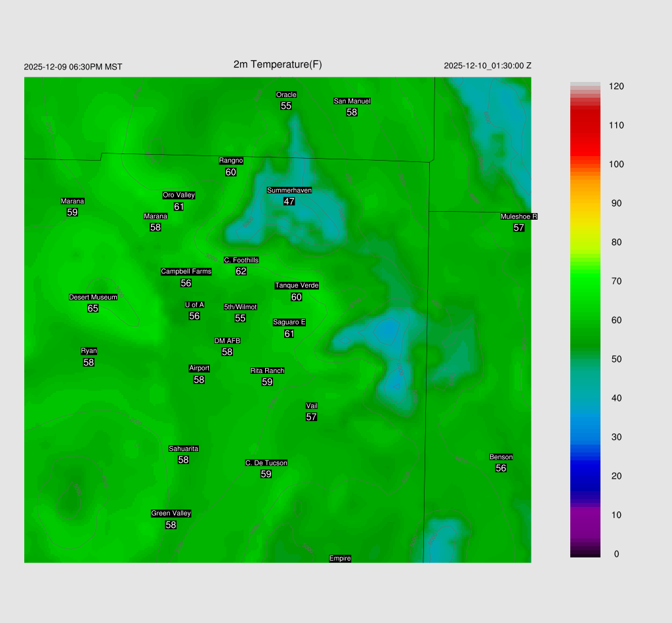This screenshot has width=672, height=623.
Task: Choose the Green Valley station label
Action: coord(171,513)
